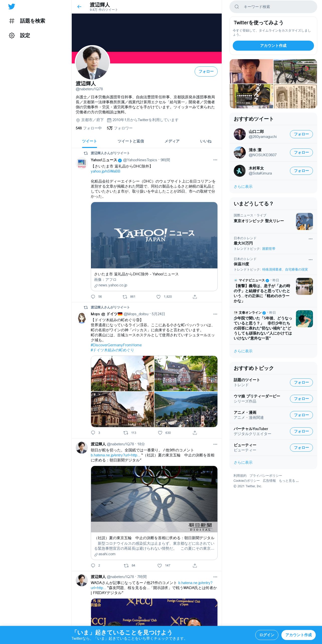Click 5万 フォロワー count
This screenshot has height=644, width=322.
pos(120,128)
